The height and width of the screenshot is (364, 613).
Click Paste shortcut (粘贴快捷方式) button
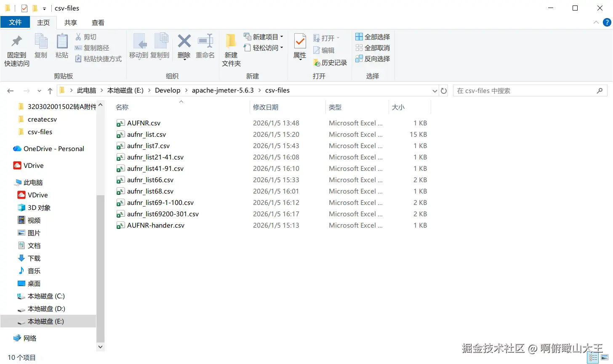point(98,59)
